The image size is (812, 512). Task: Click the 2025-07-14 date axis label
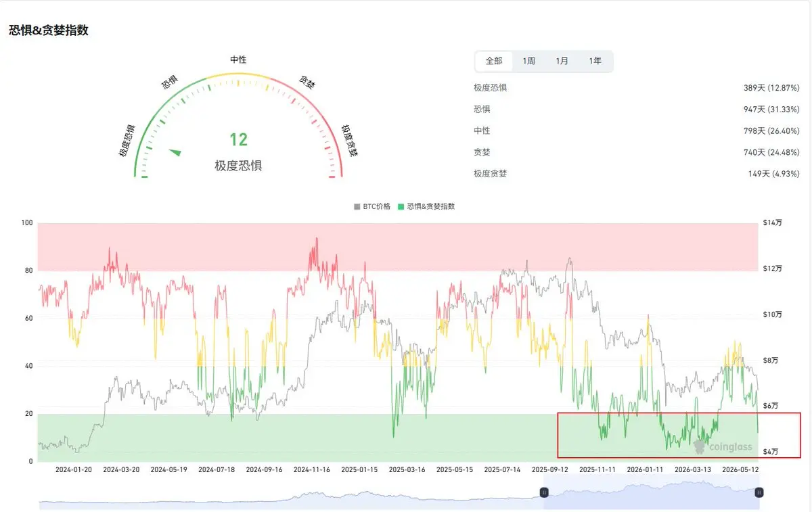tap(501, 469)
